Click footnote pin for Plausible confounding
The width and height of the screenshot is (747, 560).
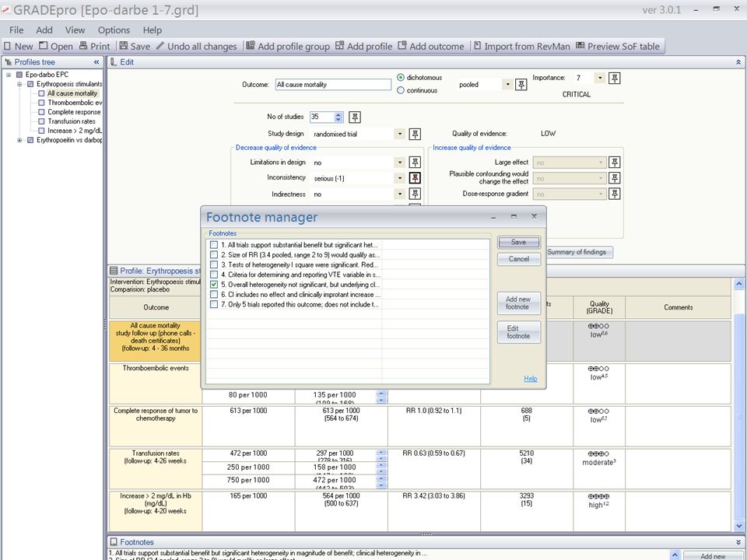coord(615,178)
